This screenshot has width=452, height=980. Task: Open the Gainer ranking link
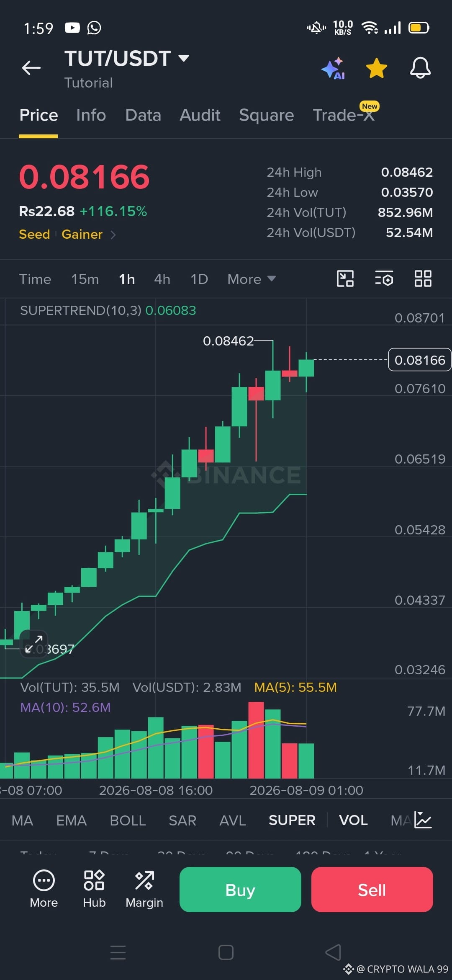coord(82,234)
